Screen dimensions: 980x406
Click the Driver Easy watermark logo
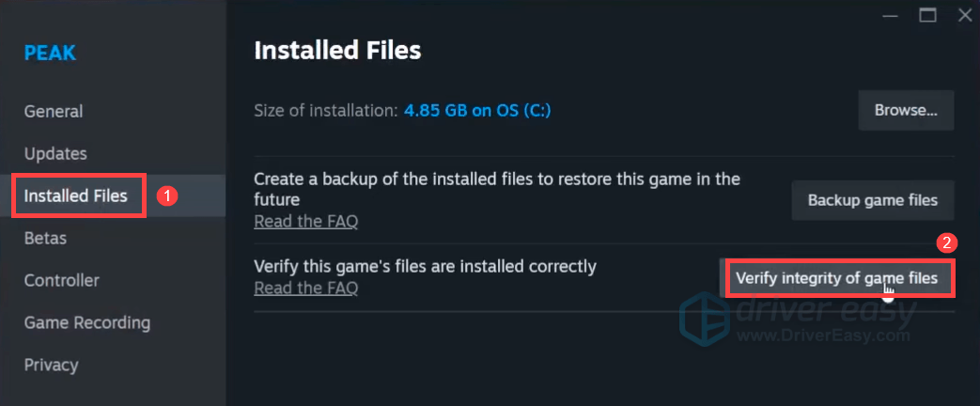tap(704, 318)
